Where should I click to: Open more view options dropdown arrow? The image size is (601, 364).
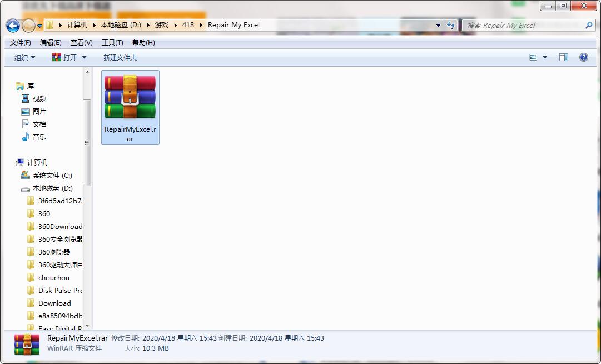(x=545, y=57)
